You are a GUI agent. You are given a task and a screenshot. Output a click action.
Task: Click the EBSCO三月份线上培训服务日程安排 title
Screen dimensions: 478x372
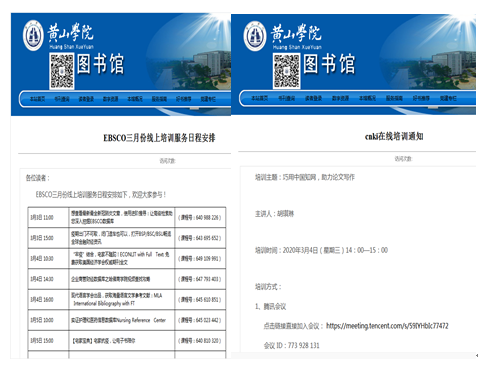(x=159, y=138)
